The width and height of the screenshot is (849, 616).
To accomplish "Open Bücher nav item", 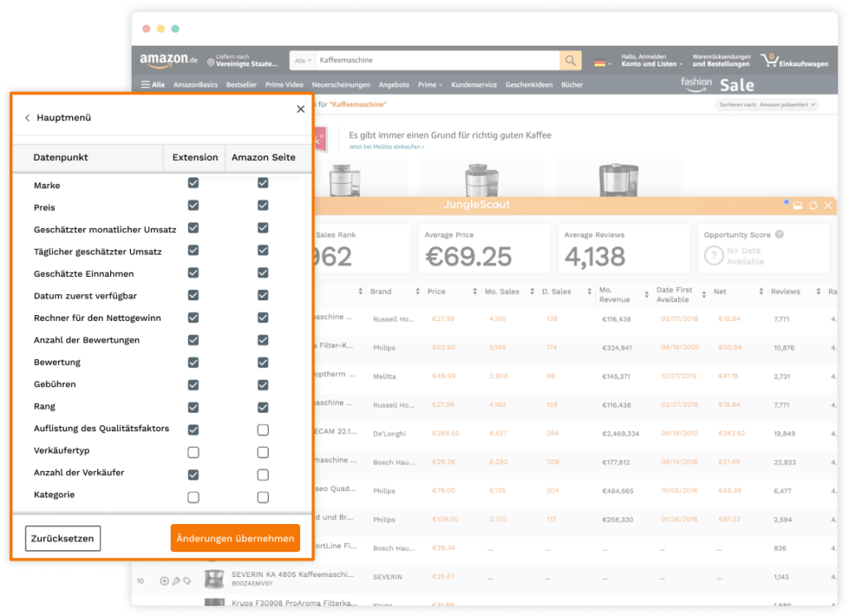I will click(572, 85).
